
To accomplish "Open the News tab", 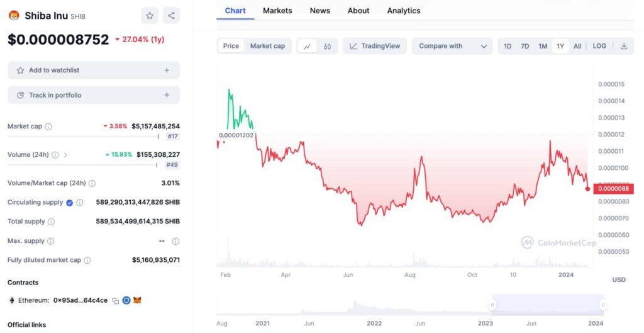I will tap(320, 11).
